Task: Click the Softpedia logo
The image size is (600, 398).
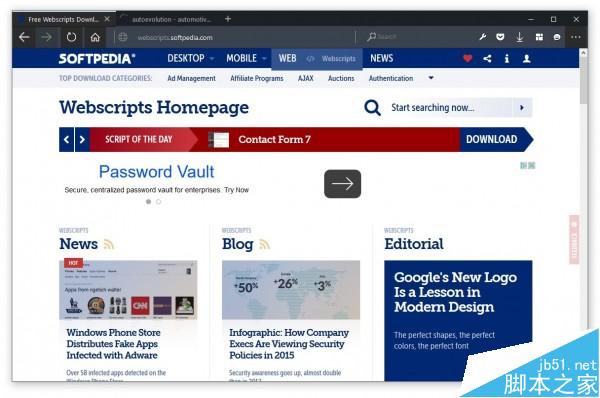Action: [x=97, y=59]
